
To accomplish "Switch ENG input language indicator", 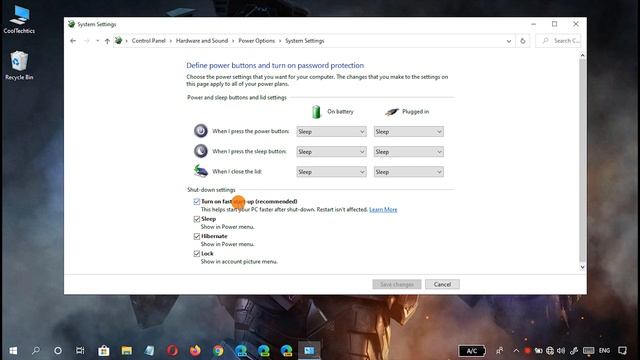I will (604, 351).
